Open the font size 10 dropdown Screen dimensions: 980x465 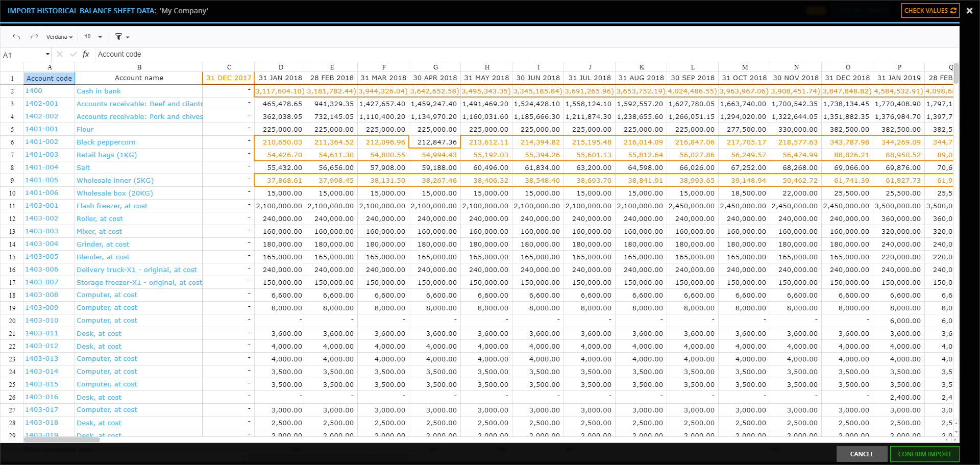point(93,37)
